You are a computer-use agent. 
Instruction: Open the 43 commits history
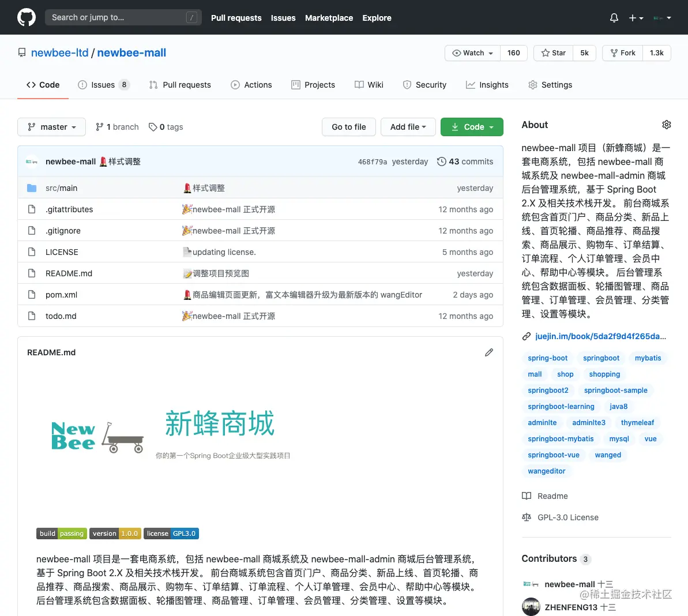[465, 161]
